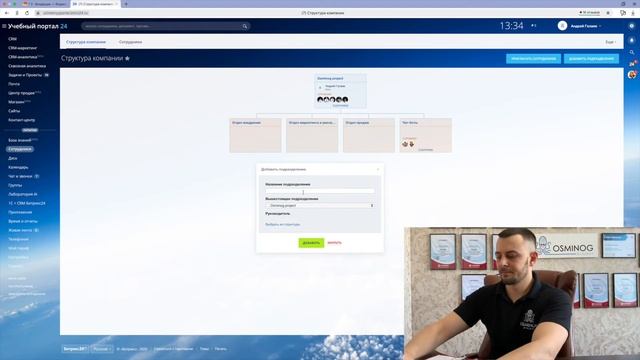The height and width of the screenshot is (360, 640).
Task: Open CRM in left sidebar
Action: pyautogui.click(x=13, y=39)
